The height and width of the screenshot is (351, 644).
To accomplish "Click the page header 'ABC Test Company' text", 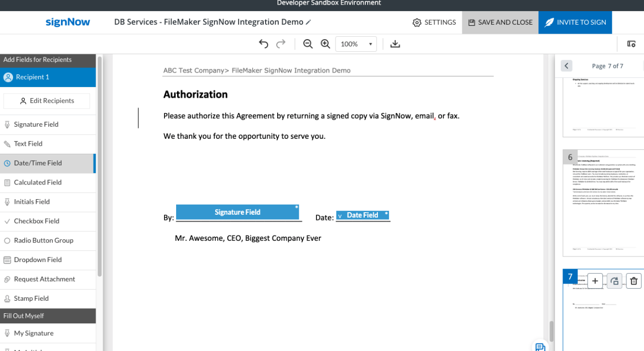I will click(x=194, y=70).
